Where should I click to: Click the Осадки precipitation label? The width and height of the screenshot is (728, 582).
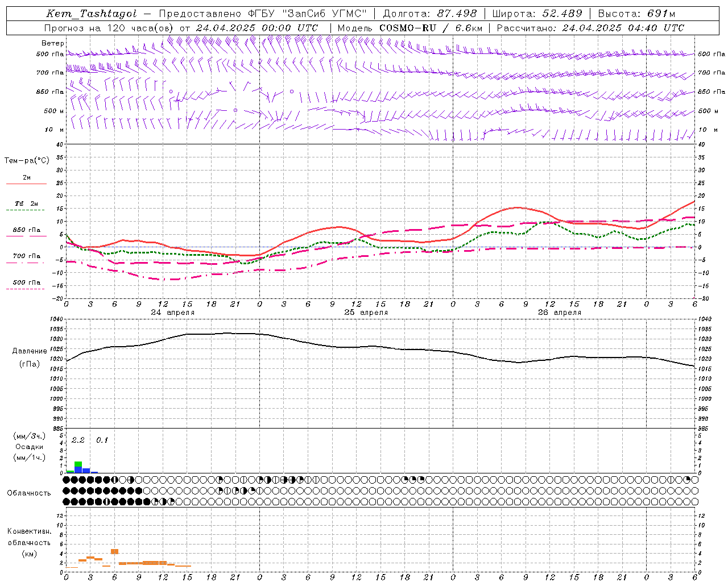tap(30, 447)
